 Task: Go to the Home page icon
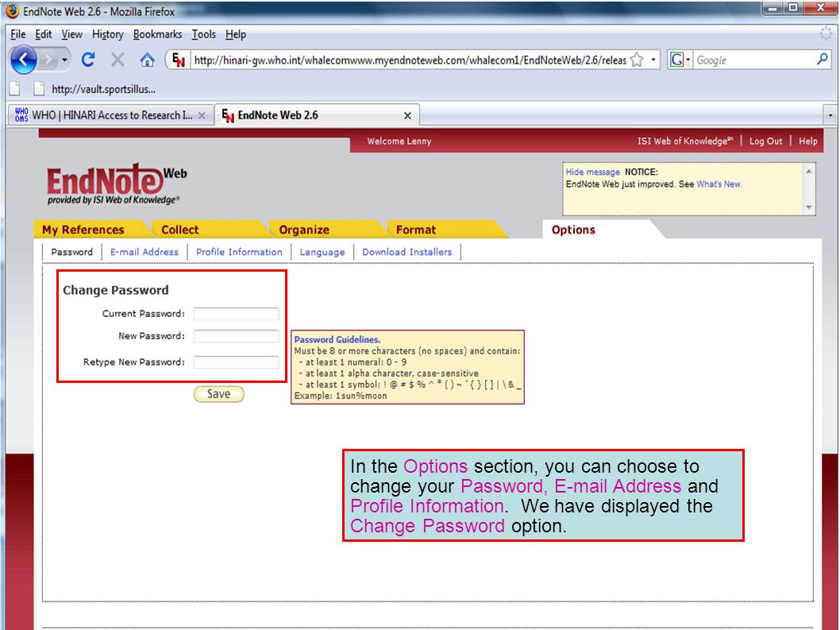click(148, 60)
